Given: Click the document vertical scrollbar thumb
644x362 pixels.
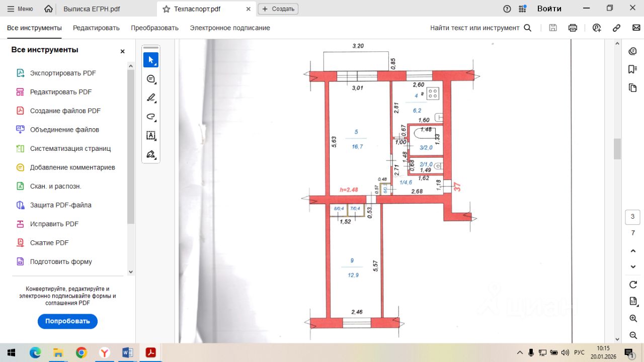Looking at the screenshot, I should click(617, 149).
